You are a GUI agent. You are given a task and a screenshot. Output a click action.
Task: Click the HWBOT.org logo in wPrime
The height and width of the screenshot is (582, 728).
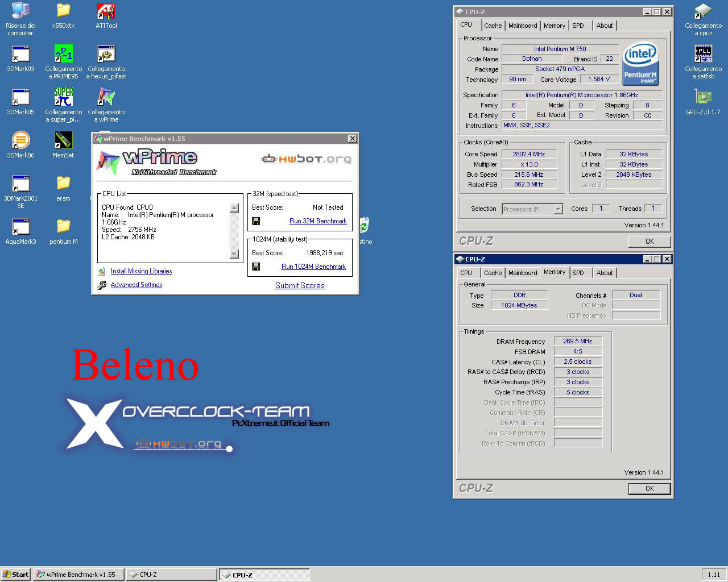[x=306, y=159]
